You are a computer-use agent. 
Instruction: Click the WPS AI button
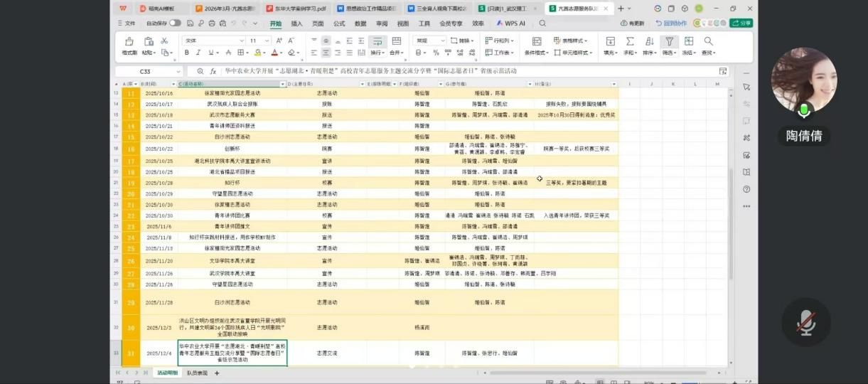tap(510, 23)
